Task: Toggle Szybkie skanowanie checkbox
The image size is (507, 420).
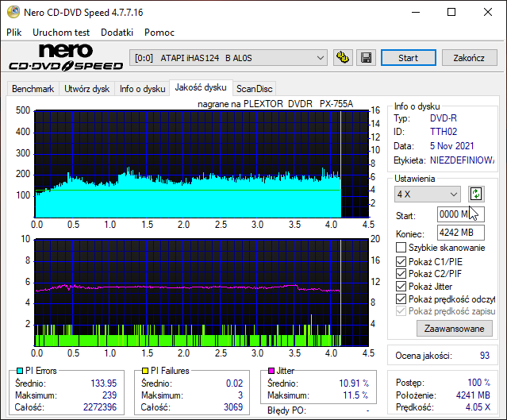Action: (x=401, y=248)
